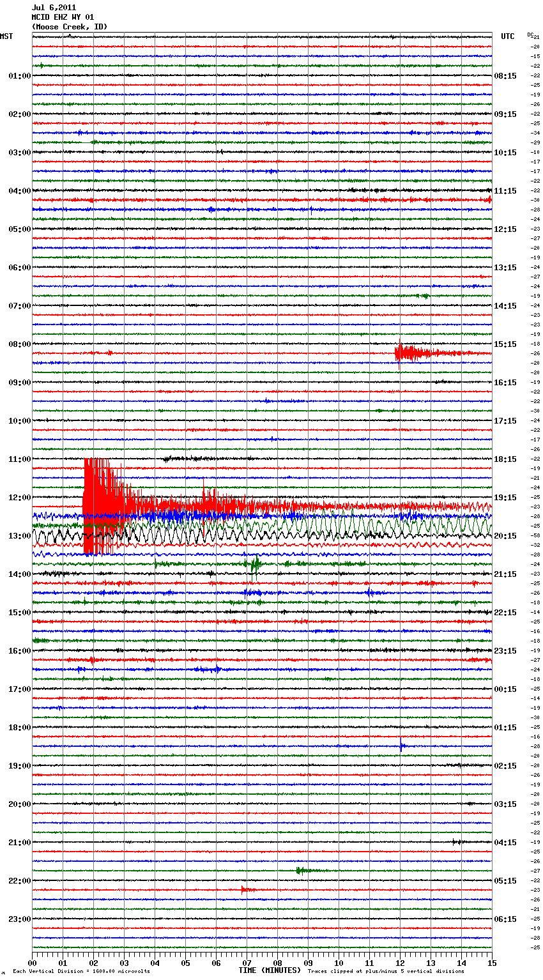Click the traces clipped footnote text
Viewport: 543px width, 980px height.
pyautogui.click(x=386, y=972)
